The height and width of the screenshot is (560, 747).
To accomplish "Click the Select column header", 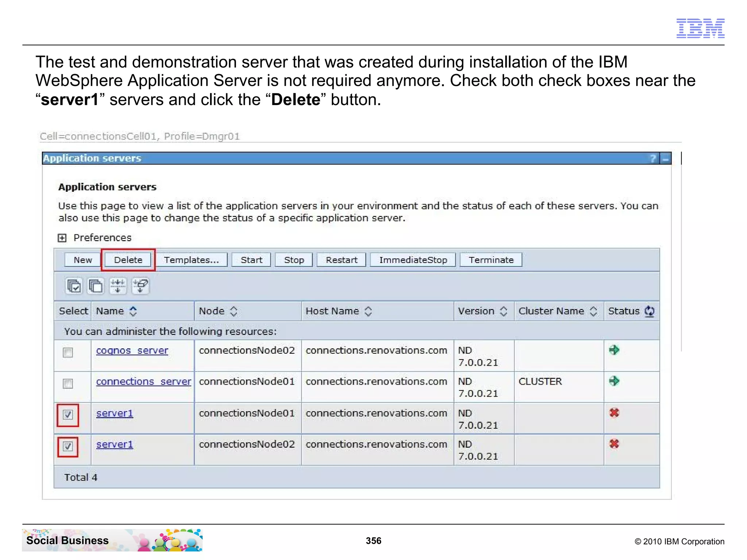I will (73, 311).
